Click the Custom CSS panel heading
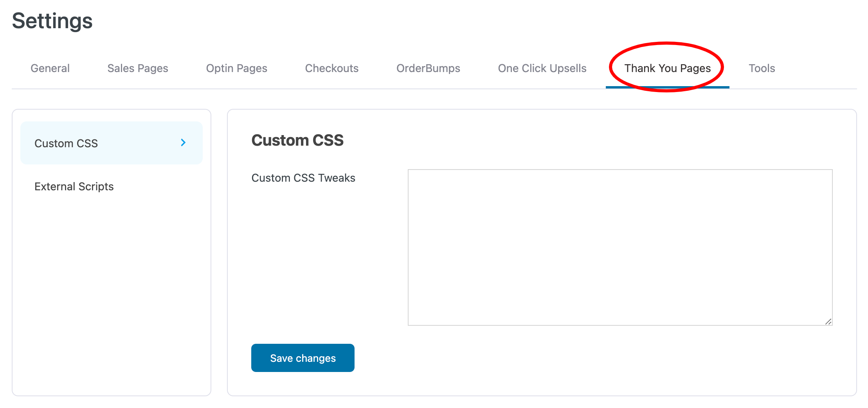 point(297,140)
